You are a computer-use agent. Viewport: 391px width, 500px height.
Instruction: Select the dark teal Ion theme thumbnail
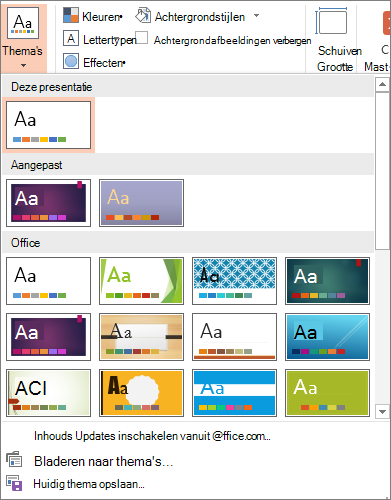coord(327,281)
